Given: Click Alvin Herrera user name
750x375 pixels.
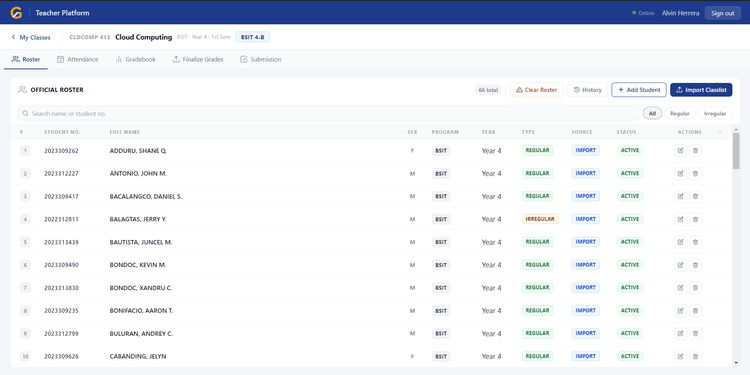Looking at the screenshot, I should coord(680,13).
